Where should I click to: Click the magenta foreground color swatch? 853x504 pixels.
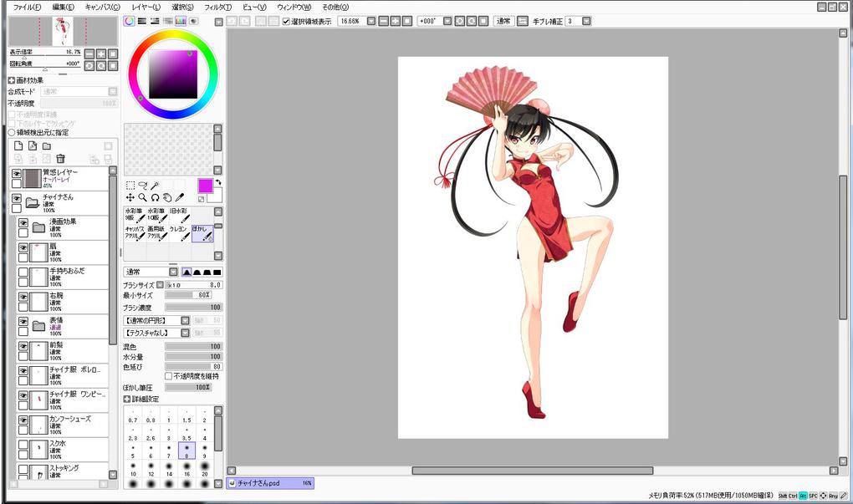tap(205, 186)
